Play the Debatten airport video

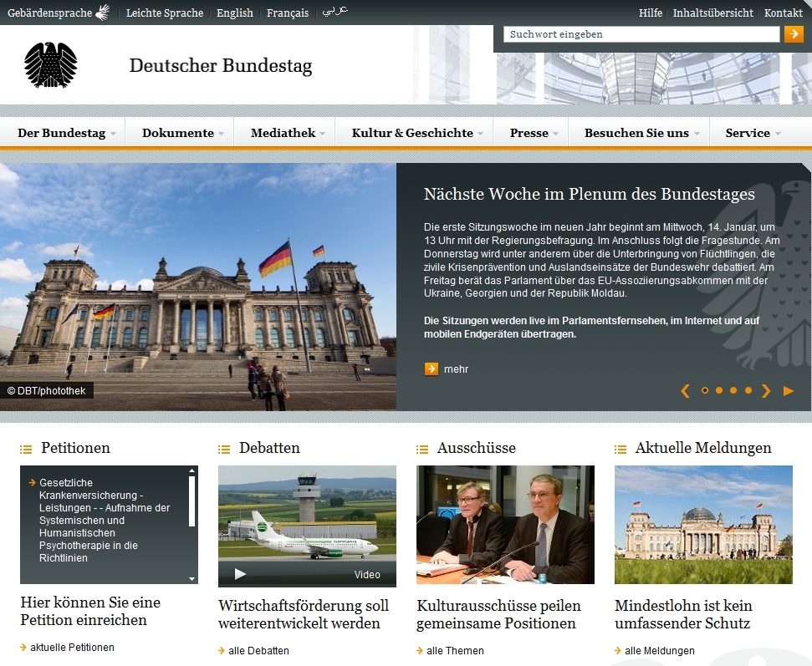point(240,573)
